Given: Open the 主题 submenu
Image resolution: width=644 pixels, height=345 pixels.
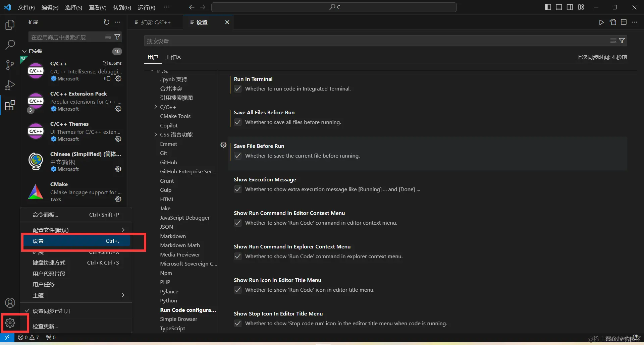Looking at the screenshot, I should point(76,295).
